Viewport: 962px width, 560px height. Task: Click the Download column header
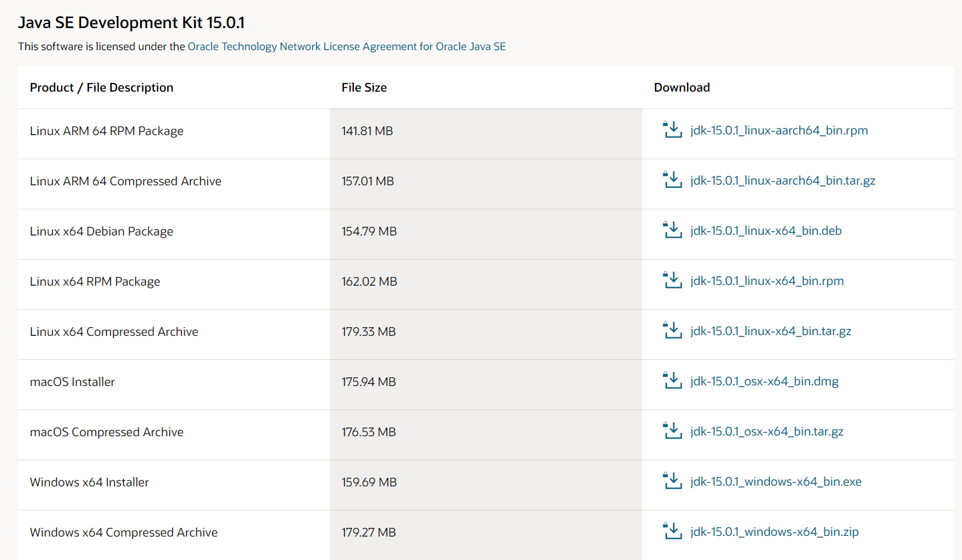coord(682,88)
